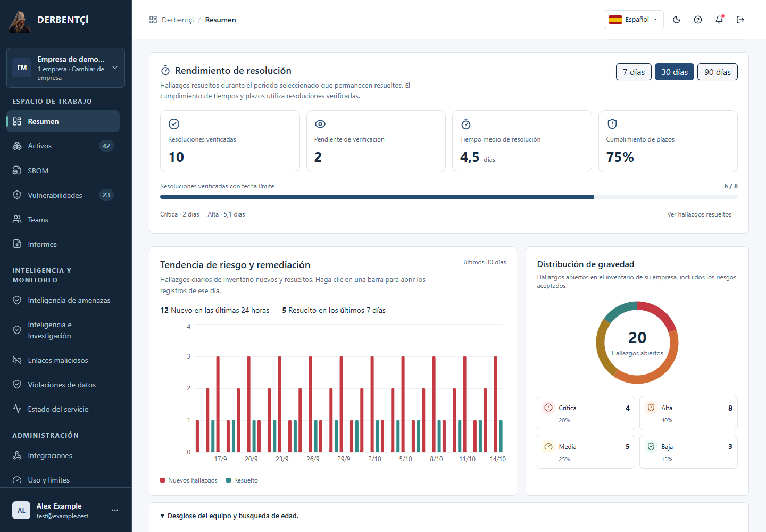The width and height of the screenshot is (766, 532).
Task: Click the Pendiente de verificación card
Action: click(x=376, y=142)
